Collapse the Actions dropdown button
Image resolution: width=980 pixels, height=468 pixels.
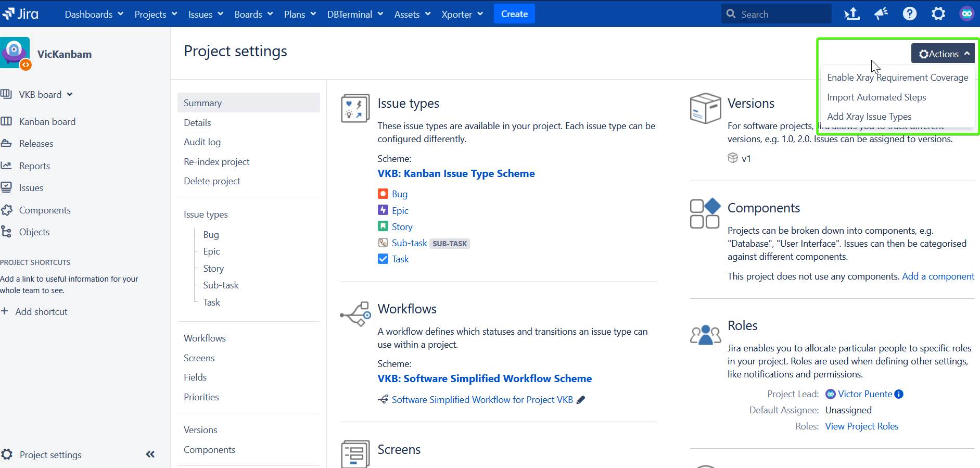[x=943, y=54]
